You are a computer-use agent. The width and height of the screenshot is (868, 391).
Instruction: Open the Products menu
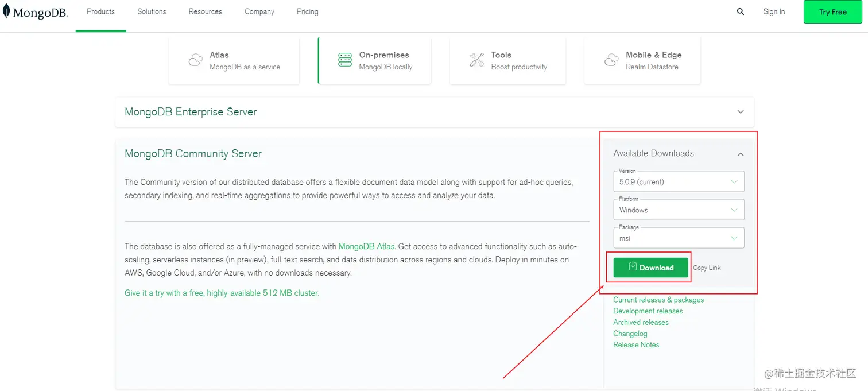click(x=101, y=11)
